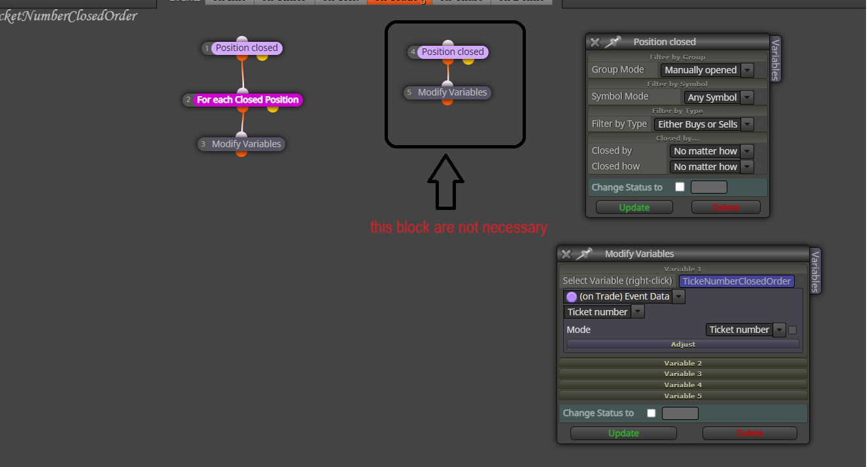
Task: Close the Modify Variables settings panel
Action: tap(566, 254)
